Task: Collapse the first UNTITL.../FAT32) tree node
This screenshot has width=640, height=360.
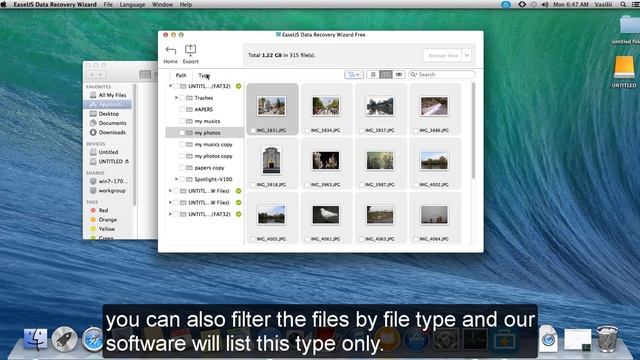Action: (x=171, y=86)
